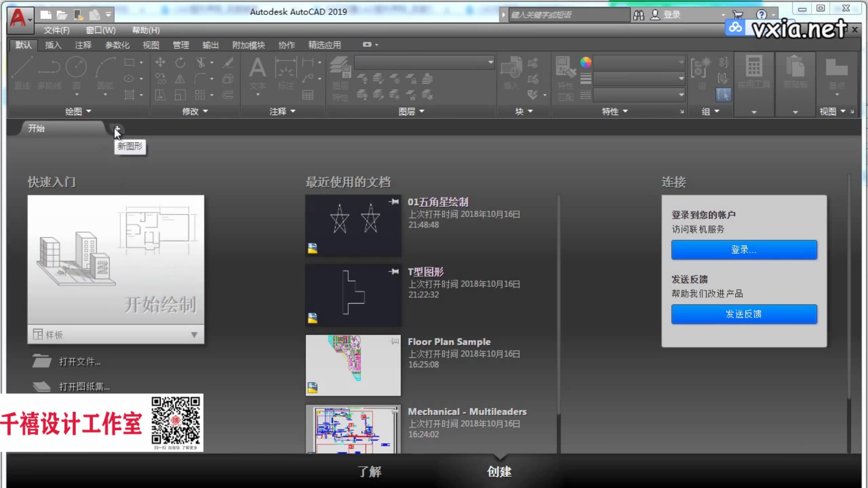Screen dimensions: 868x488
Task: Select the 直线 line tool
Action: [22, 72]
